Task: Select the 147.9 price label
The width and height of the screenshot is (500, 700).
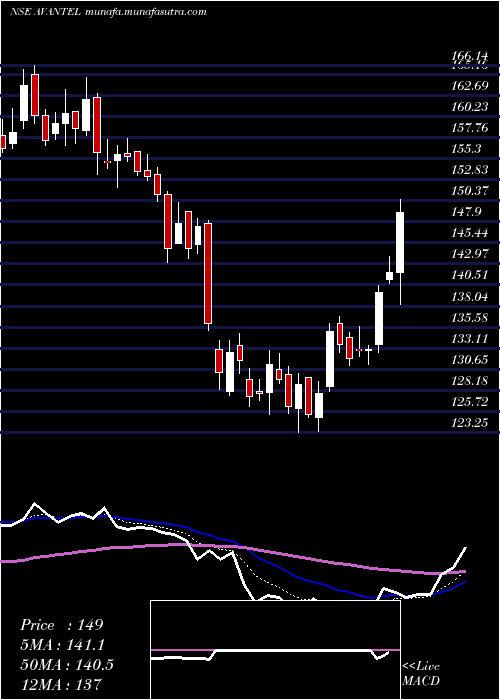Action: pyautogui.click(x=466, y=212)
